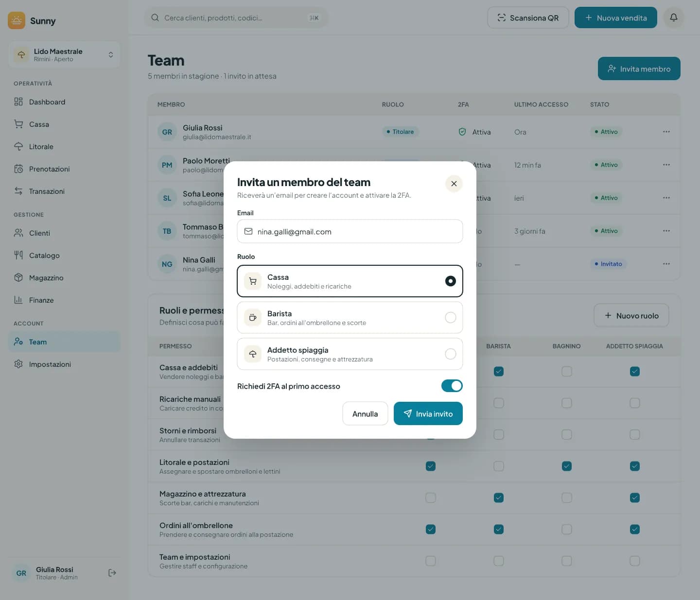700x600 pixels.
Task: Click the Magazzino box icon
Action: click(x=18, y=277)
